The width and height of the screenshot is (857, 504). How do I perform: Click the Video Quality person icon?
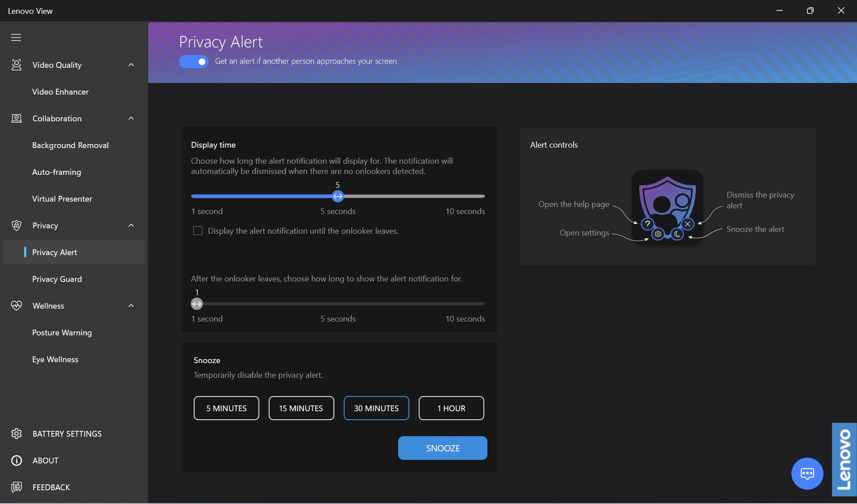(17, 65)
